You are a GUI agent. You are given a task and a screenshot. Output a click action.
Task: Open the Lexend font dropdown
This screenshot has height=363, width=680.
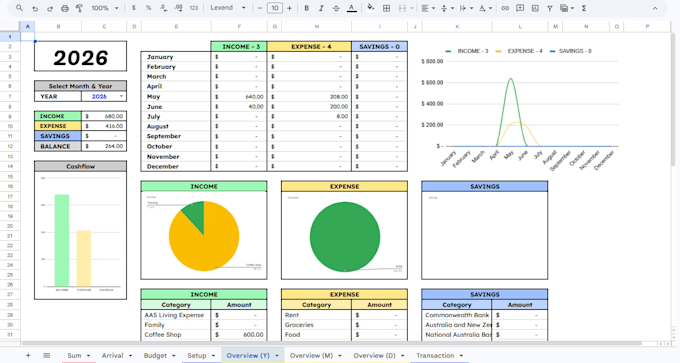click(x=227, y=8)
